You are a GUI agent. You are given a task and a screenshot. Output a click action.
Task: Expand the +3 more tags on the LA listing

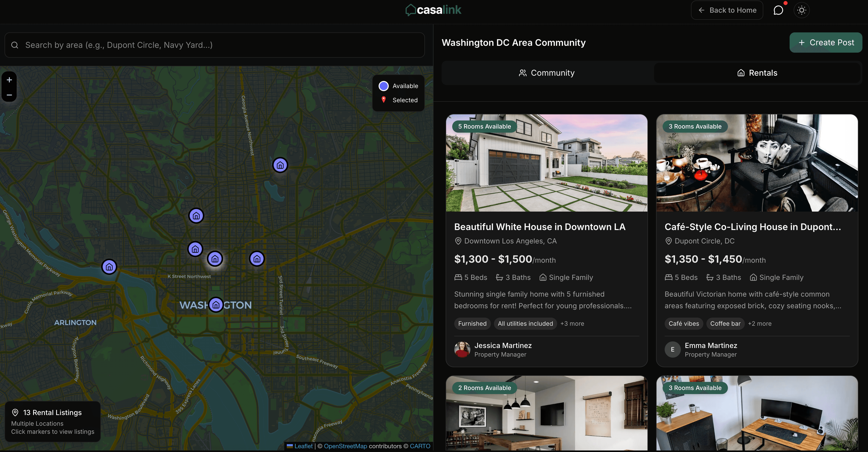(x=572, y=323)
